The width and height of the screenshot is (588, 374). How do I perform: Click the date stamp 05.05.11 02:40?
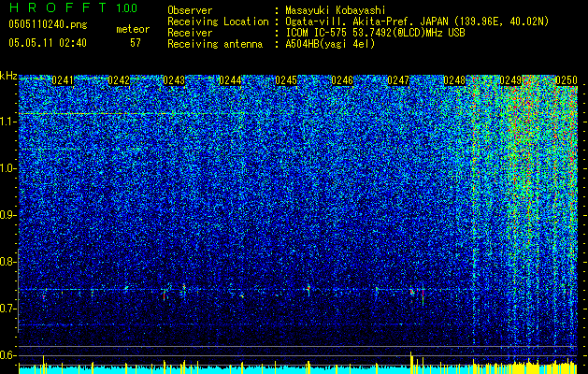pyautogui.click(x=48, y=43)
